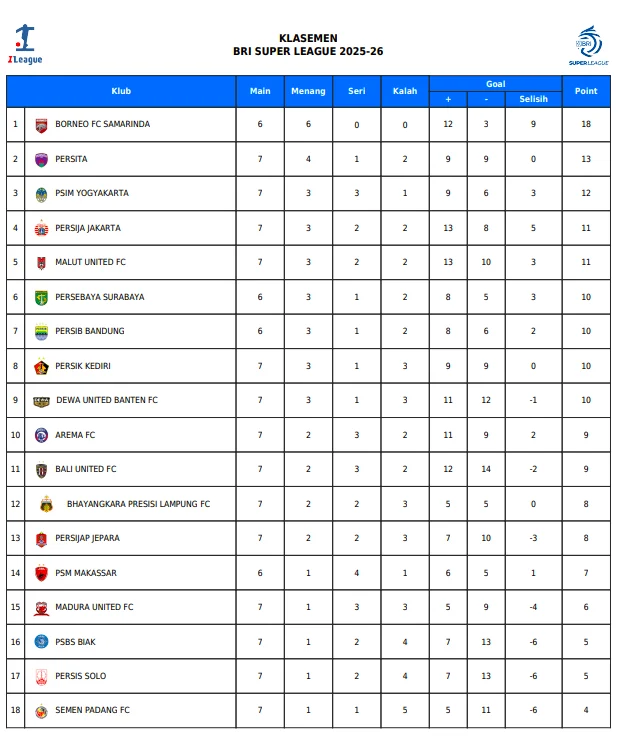Click the Menang column header

pos(308,91)
